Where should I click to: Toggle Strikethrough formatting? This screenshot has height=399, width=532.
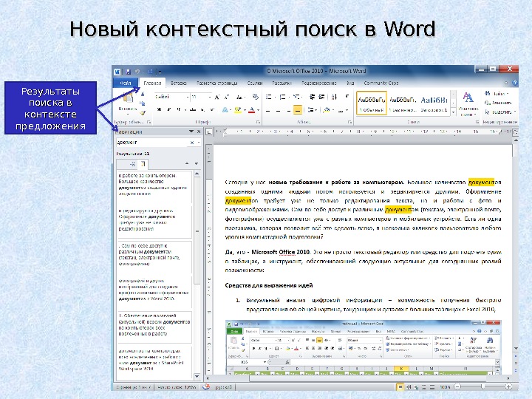193,109
